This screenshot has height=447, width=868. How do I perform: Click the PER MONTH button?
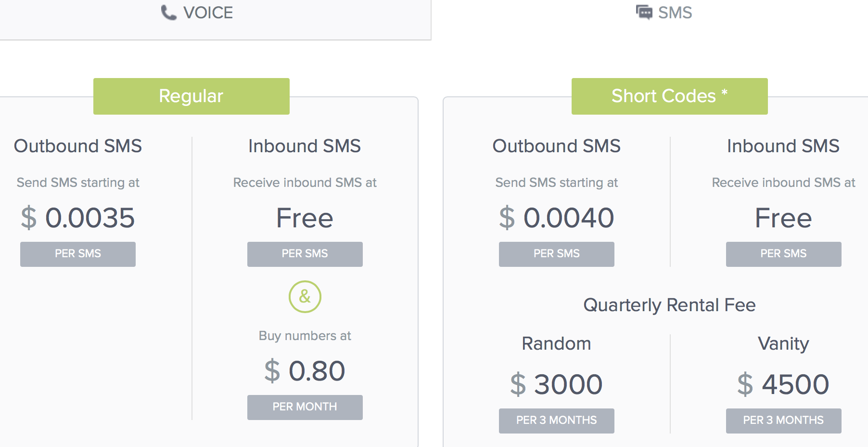[x=305, y=407]
